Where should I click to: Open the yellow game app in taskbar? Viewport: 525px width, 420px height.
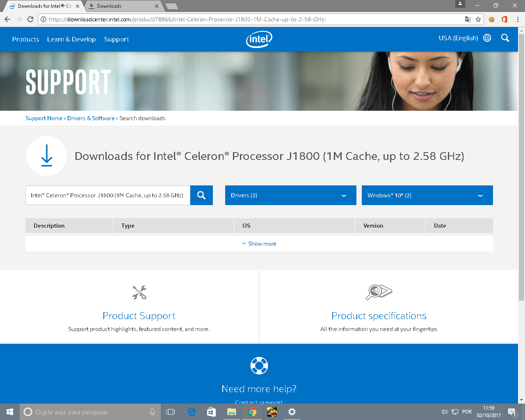pos(272,412)
